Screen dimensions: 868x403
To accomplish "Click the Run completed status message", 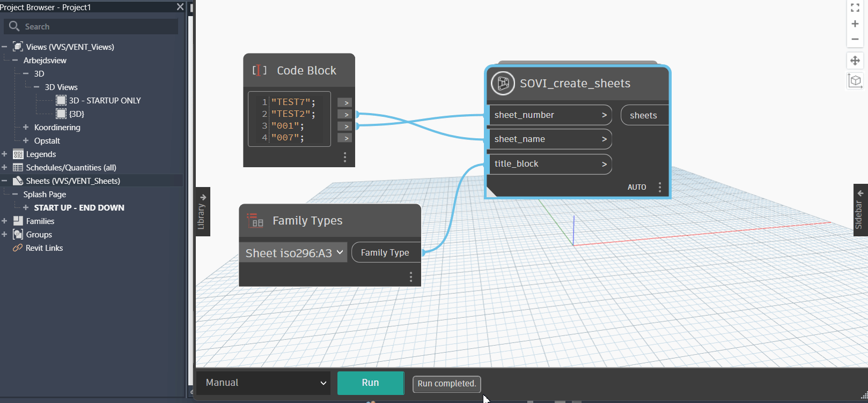I will point(447,384).
